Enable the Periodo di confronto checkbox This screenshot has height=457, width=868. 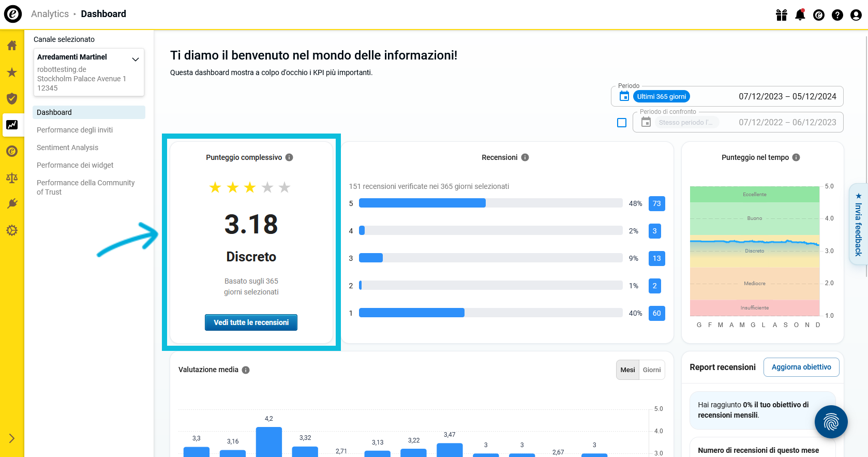(x=622, y=123)
